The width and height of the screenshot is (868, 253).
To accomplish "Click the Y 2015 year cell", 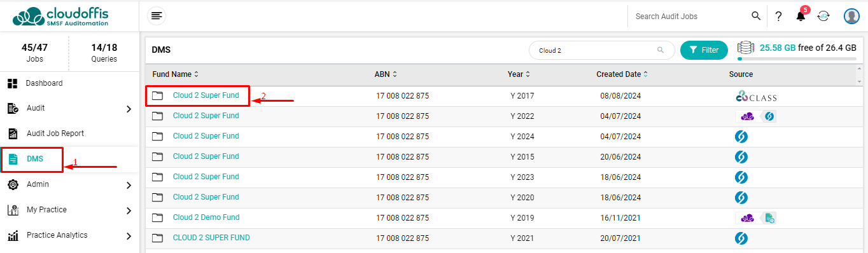I will click(x=522, y=157).
